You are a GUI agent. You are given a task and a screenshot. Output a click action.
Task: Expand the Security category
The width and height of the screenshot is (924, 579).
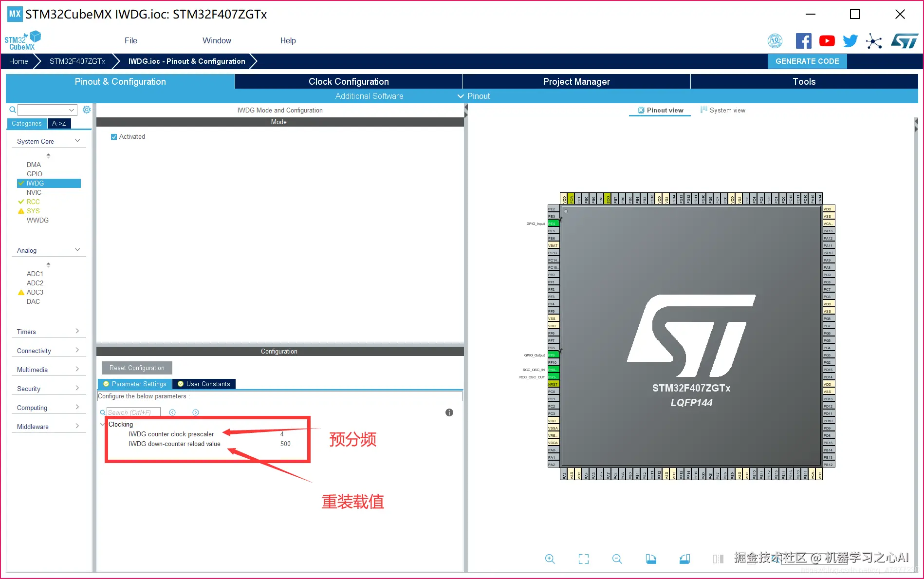pos(77,388)
